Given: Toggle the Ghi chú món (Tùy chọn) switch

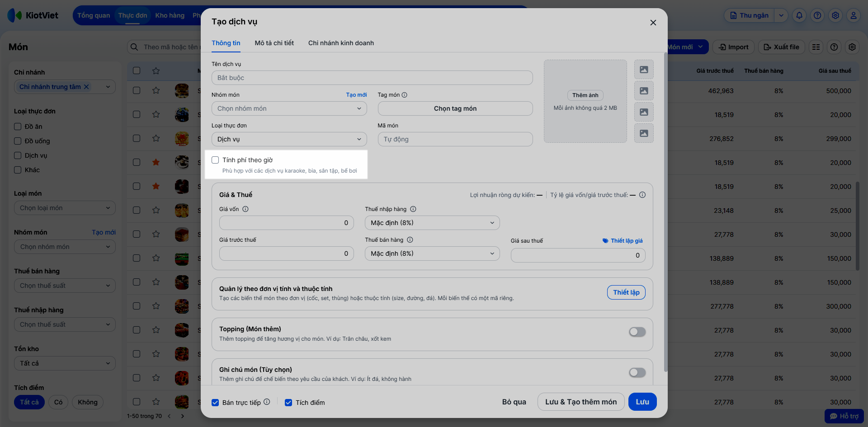Looking at the screenshot, I should 637,373.
